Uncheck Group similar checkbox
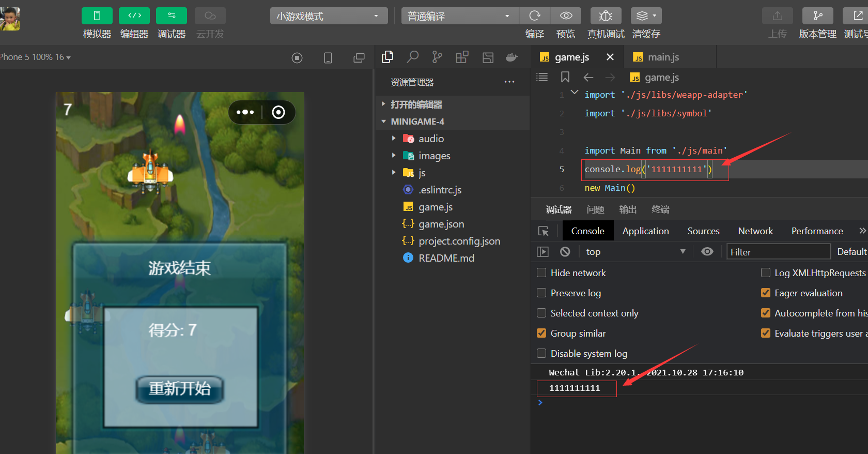The width and height of the screenshot is (868, 454). 541,333
